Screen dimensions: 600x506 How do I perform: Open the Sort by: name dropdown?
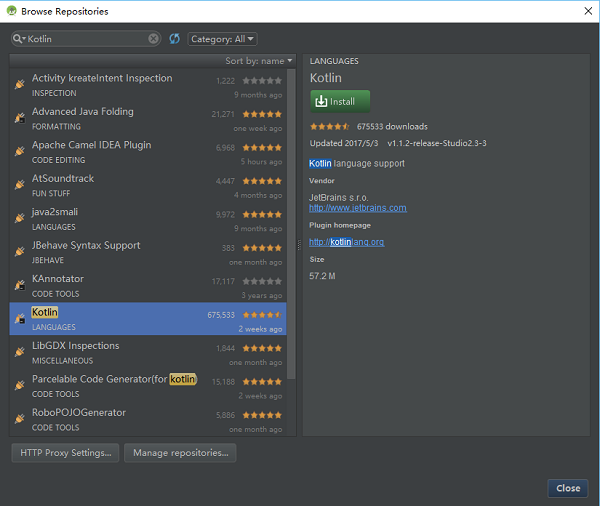[x=258, y=61]
